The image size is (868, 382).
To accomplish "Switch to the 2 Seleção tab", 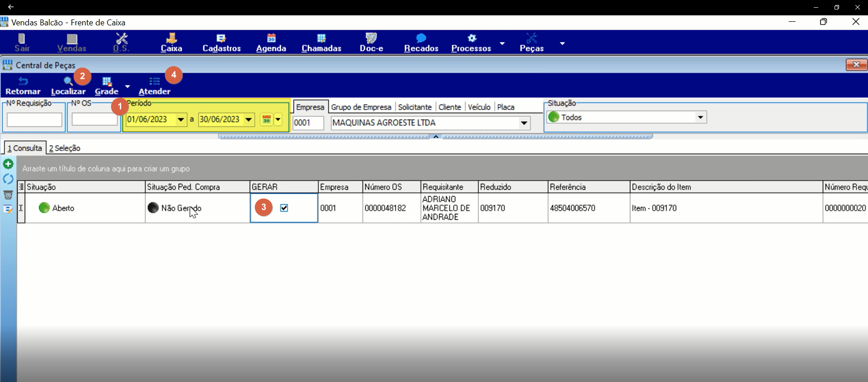I will tap(65, 148).
